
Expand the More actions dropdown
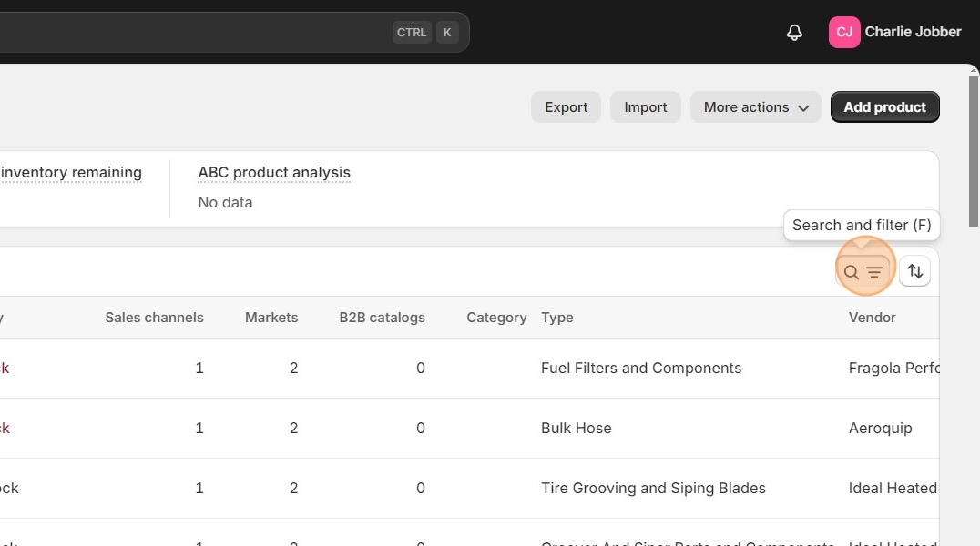pos(756,107)
